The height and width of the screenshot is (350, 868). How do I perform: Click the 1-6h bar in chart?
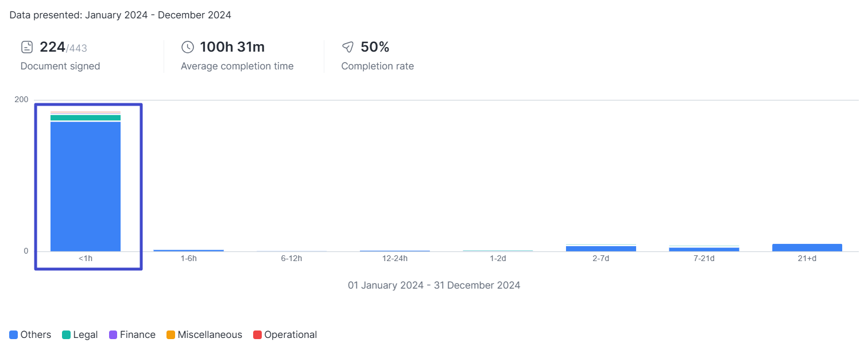pyautogui.click(x=188, y=250)
